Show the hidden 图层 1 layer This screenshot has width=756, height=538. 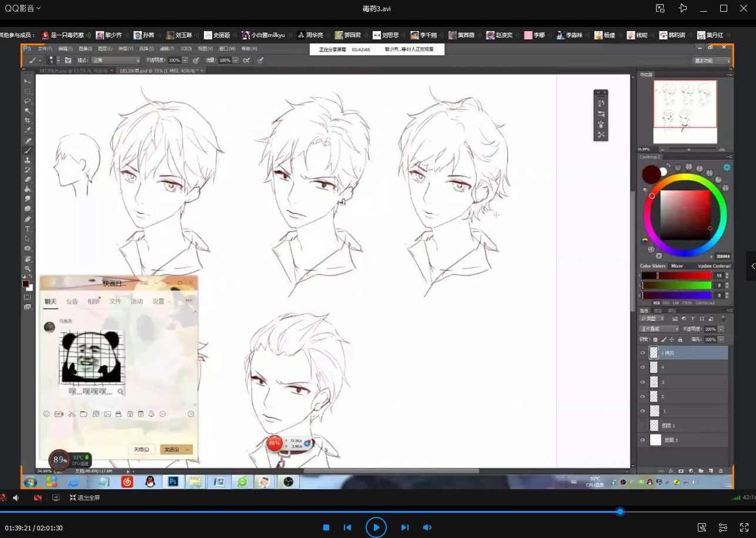(643, 425)
